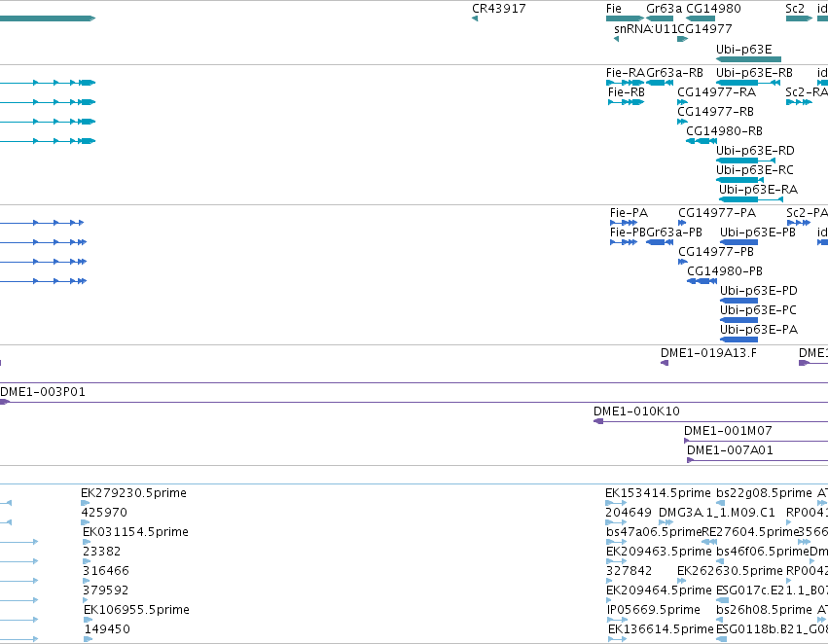Click the Sc2-RA transcript label

pos(807,92)
